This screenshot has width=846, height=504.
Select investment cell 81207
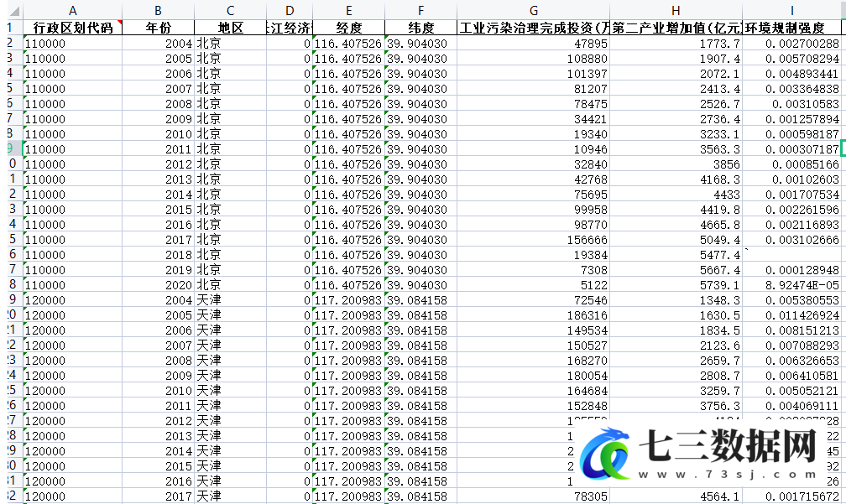(534, 89)
